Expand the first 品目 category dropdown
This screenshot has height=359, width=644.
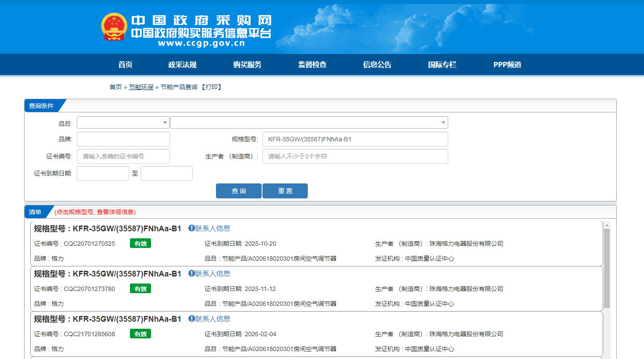pyautogui.click(x=123, y=122)
